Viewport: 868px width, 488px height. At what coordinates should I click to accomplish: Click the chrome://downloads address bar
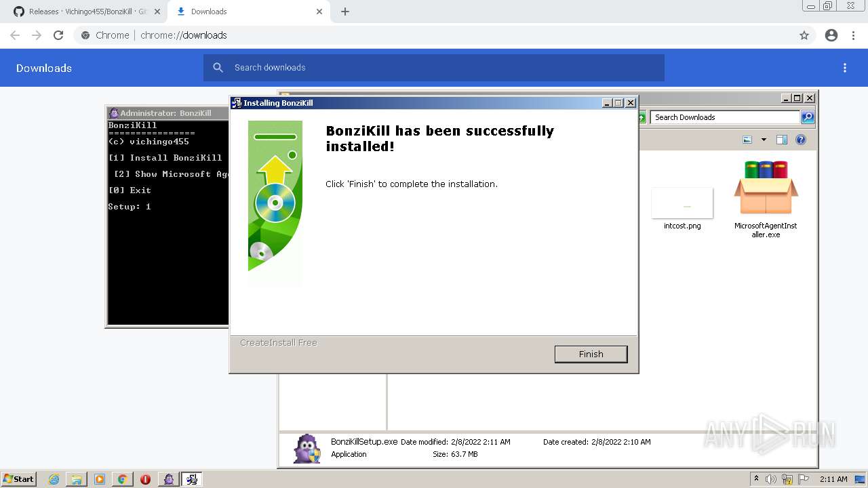434,35
